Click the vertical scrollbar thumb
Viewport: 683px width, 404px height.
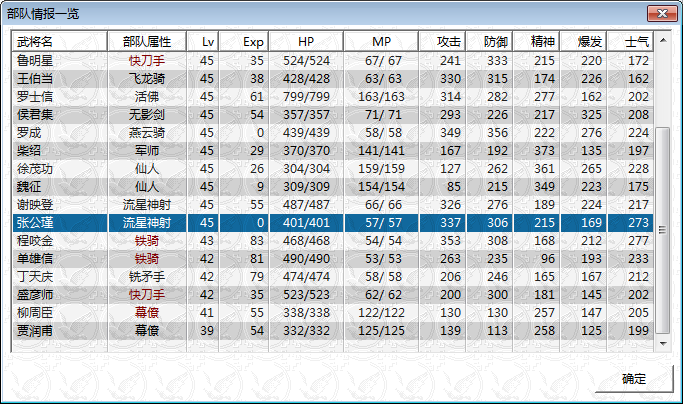663,230
